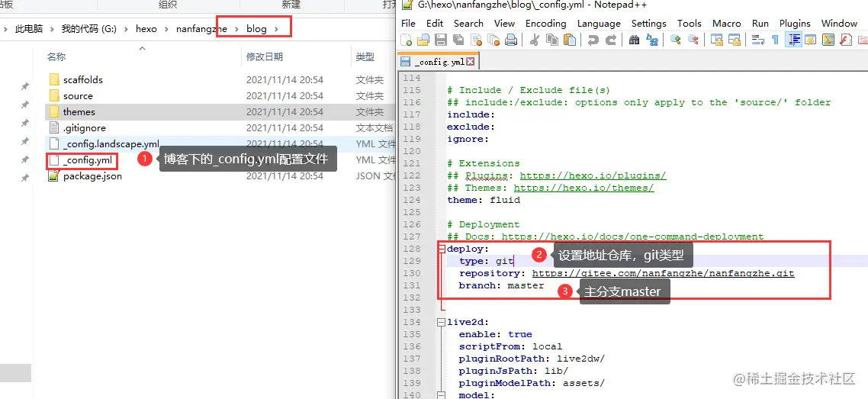
Task: Click the Replace toolbar icon
Action: [652, 40]
